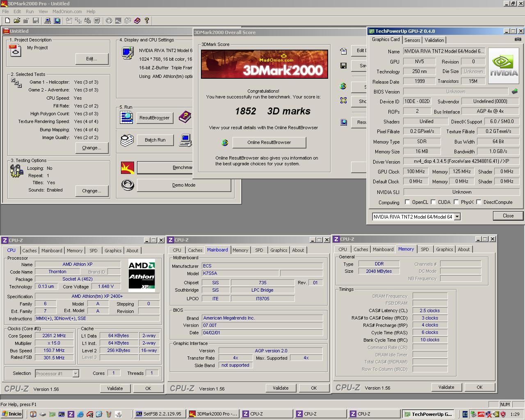Open the SPD tab in the Mainboard CPU-Z window
The height and width of the screenshot is (420, 525).
[x=259, y=250]
